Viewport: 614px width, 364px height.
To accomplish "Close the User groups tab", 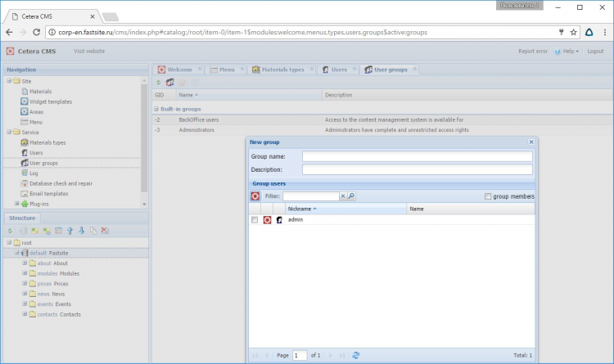I will click(415, 69).
